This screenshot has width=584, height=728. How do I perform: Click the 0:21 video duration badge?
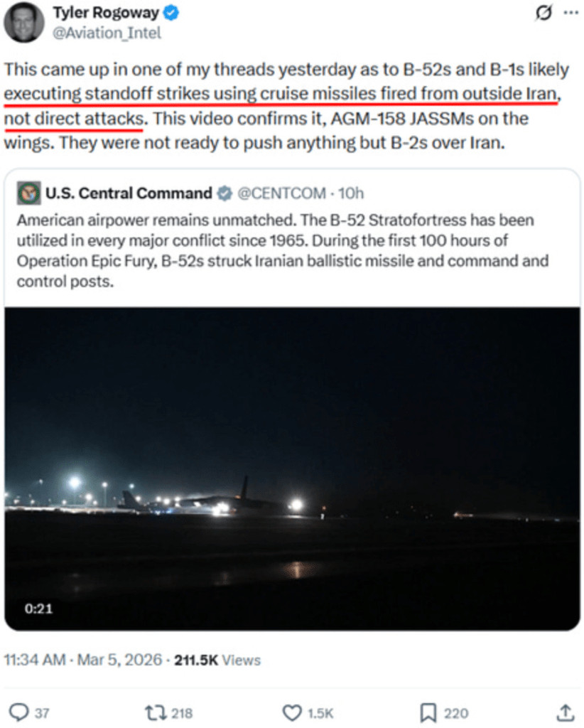pos(38,609)
